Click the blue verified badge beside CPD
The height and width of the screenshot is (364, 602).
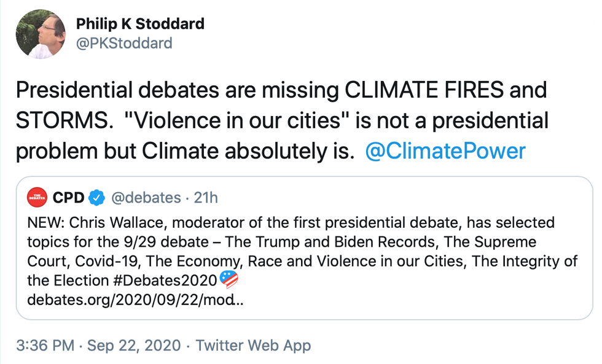point(96,198)
